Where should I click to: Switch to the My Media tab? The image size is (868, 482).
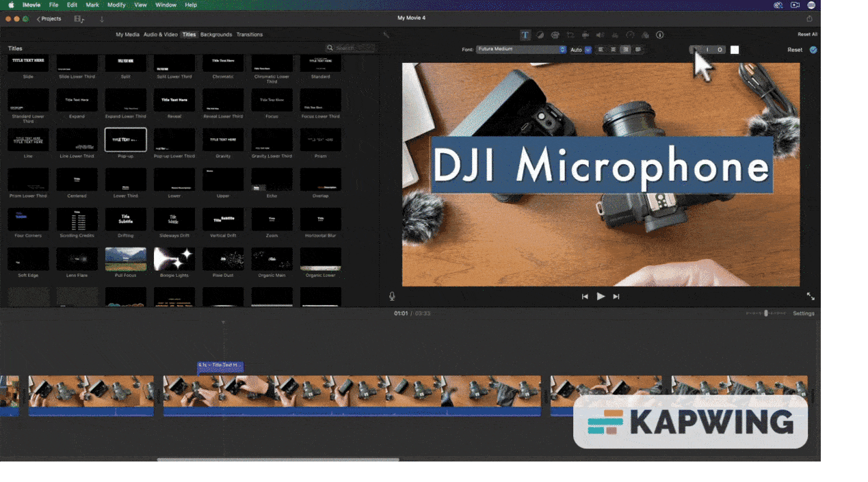coord(127,34)
